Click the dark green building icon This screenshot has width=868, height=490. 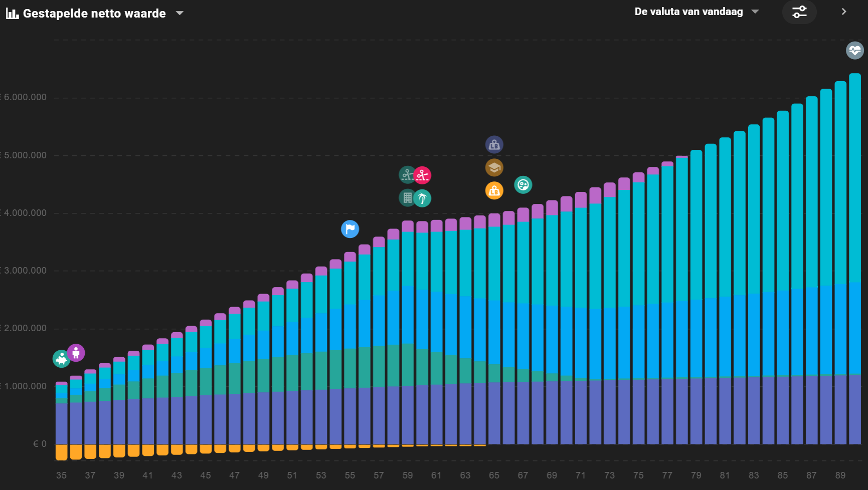tap(407, 198)
